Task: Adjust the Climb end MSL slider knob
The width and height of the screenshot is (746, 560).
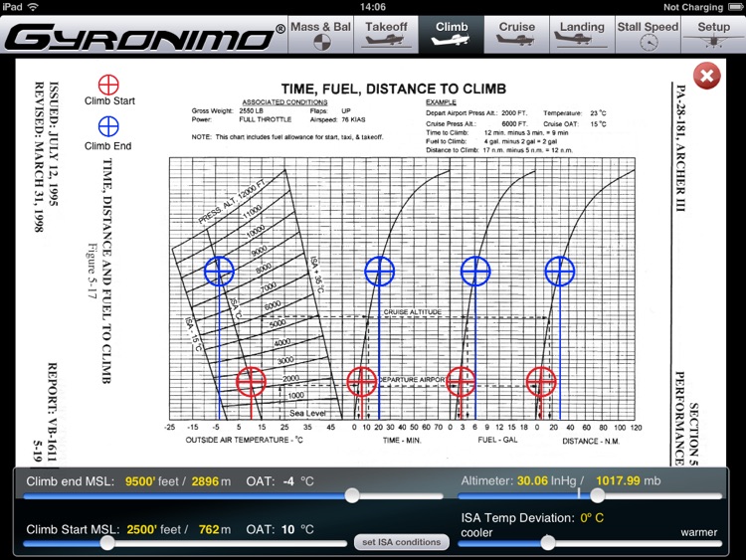Action: [352, 495]
